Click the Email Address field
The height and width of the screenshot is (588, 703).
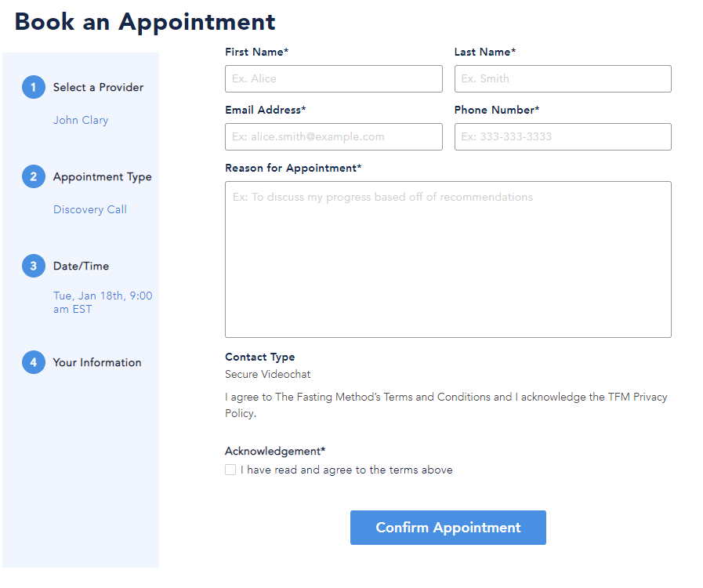tap(333, 136)
